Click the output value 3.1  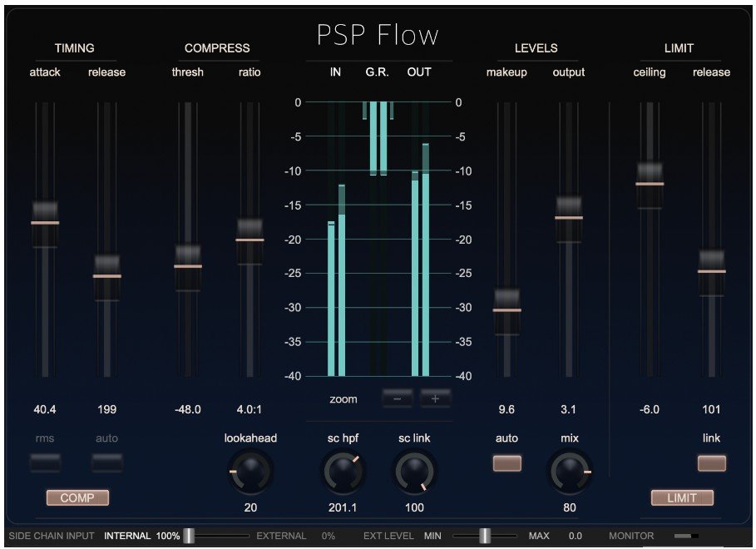point(568,409)
